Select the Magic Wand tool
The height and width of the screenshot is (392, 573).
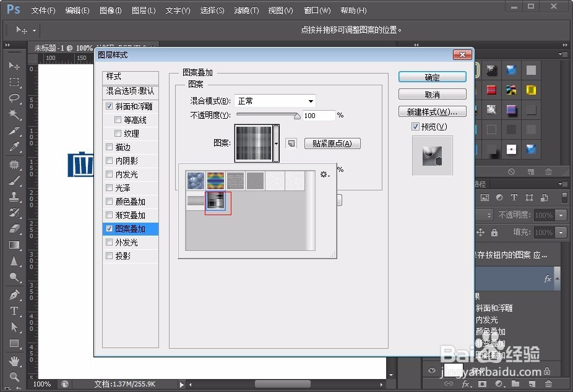(x=14, y=114)
